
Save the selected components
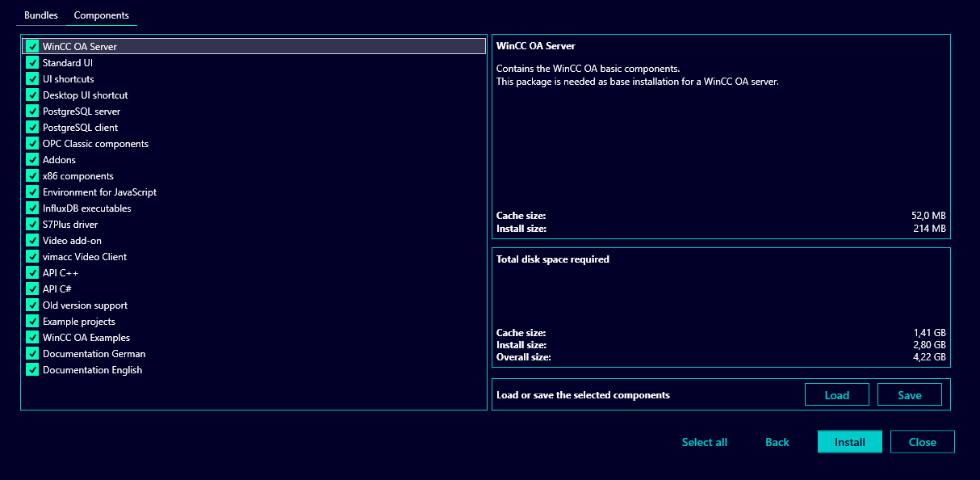tap(909, 395)
